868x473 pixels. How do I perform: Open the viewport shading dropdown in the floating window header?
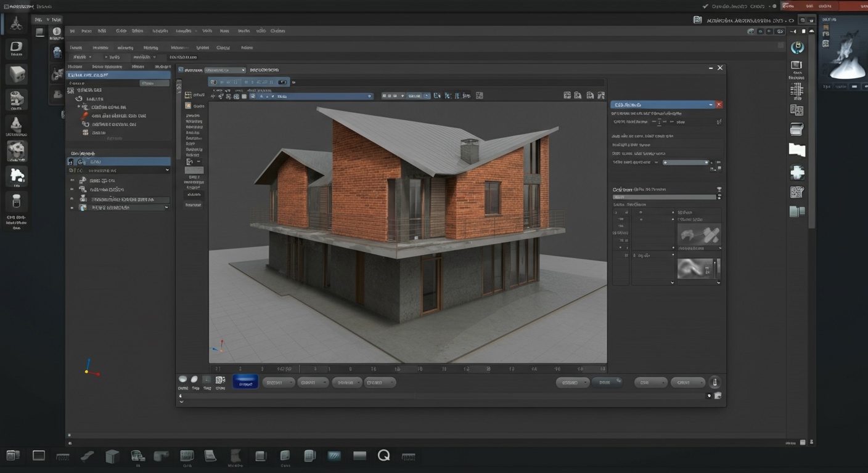pos(225,70)
